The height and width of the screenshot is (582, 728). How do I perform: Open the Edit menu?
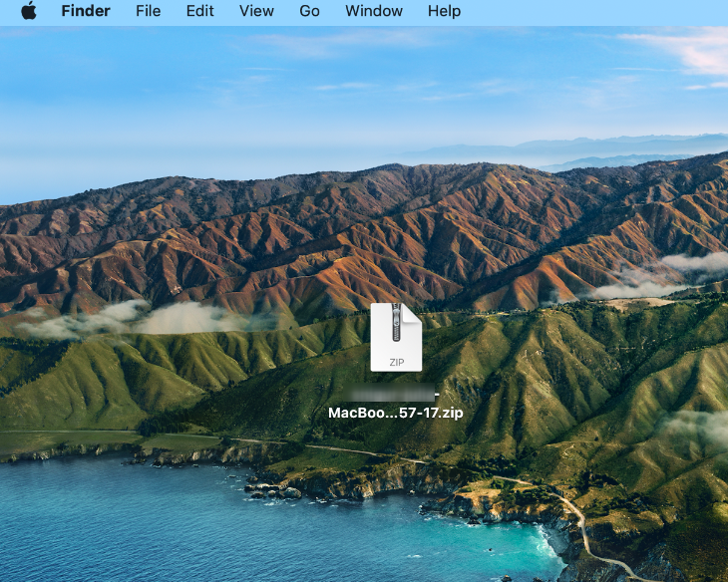pyautogui.click(x=199, y=12)
